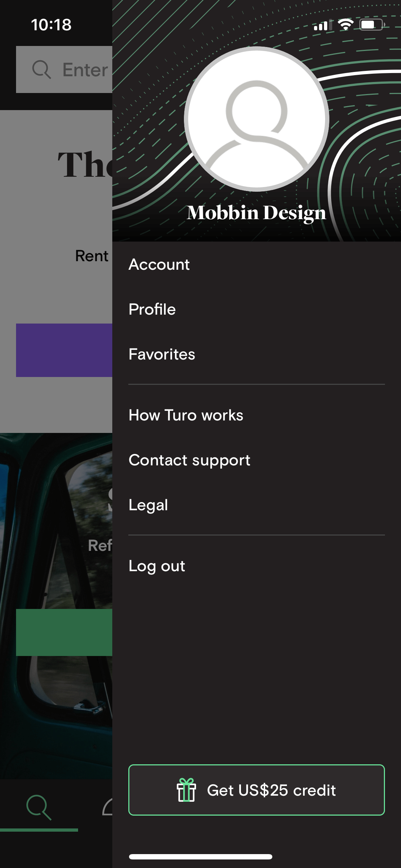Tap the purple button behind the menu
This screenshot has width=401, height=868.
64,350
